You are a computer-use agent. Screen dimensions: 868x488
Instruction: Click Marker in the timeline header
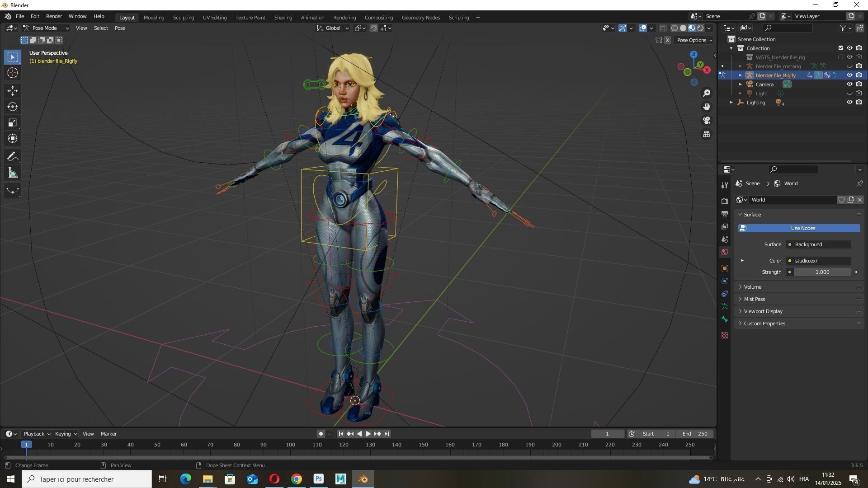click(108, 434)
